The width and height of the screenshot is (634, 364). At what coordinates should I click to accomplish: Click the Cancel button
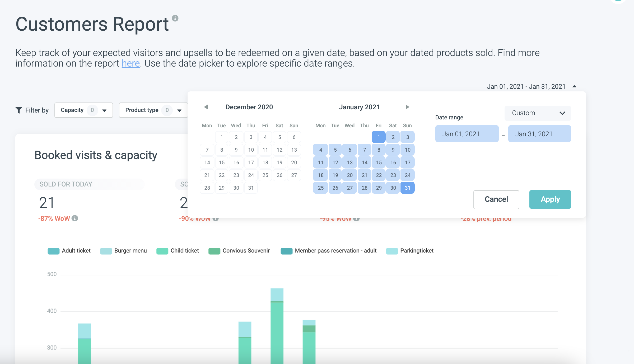click(x=496, y=199)
